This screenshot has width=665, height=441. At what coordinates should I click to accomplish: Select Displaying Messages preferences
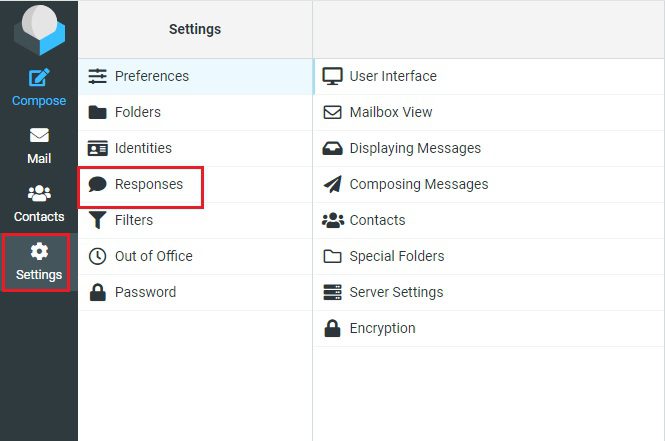(x=489, y=148)
